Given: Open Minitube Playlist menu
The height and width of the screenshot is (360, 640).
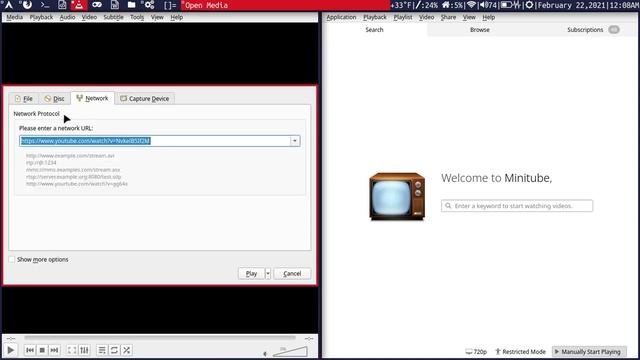Looking at the screenshot, I should click(402, 17).
